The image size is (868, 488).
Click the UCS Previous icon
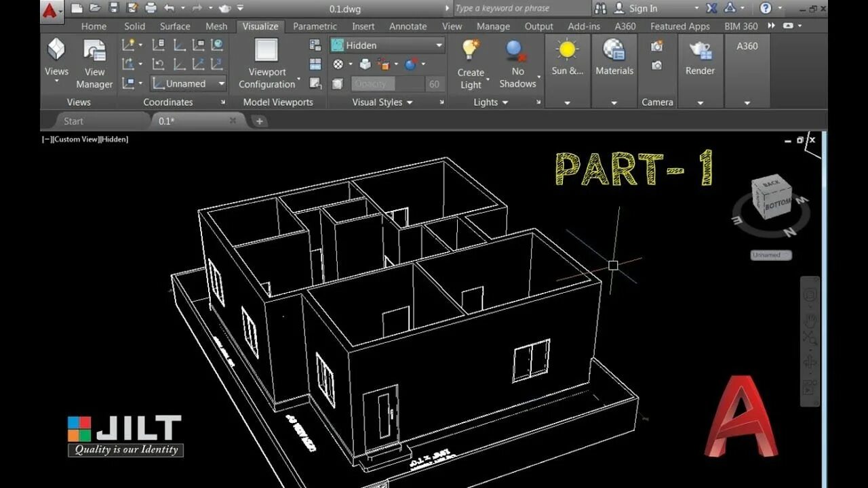point(158,64)
